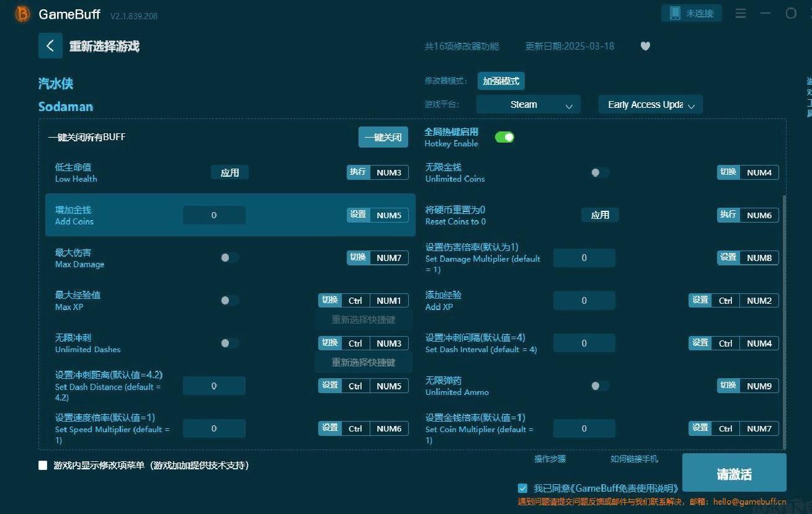Viewport: 812px width, 514px height.
Task: Go back with the arrow button
Action: point(50,46)
